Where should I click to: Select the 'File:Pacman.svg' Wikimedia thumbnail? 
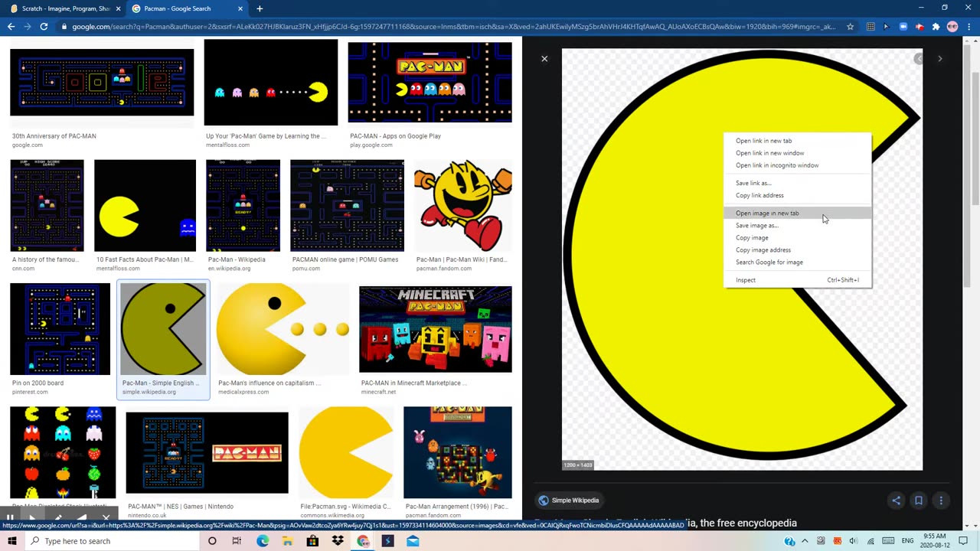tap(346, 452)
